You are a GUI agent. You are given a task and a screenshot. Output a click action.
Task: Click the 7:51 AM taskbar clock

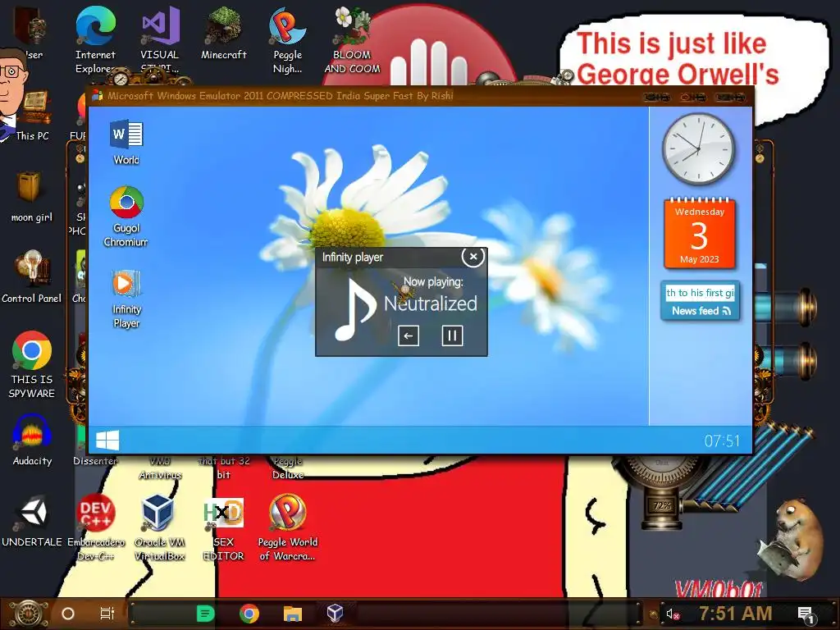[x=736, y=614]
